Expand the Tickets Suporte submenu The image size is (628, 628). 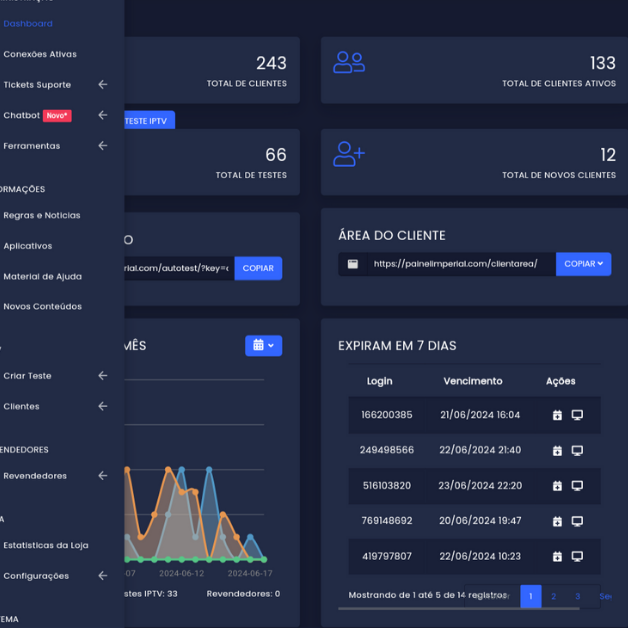[x=102, y=85]
